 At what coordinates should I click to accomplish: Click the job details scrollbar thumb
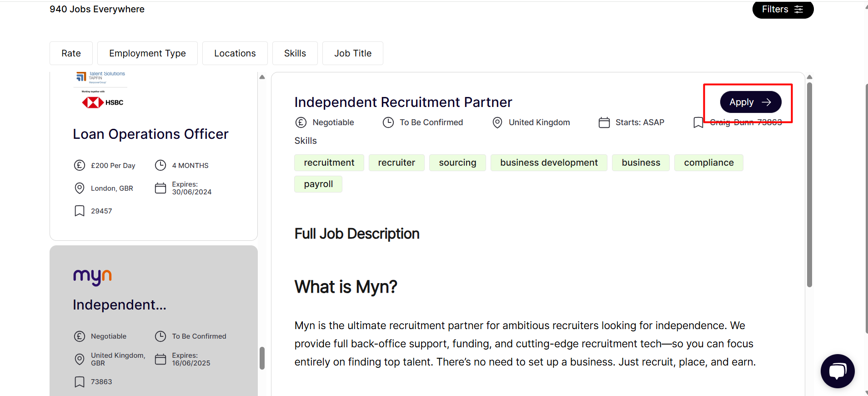809,184
